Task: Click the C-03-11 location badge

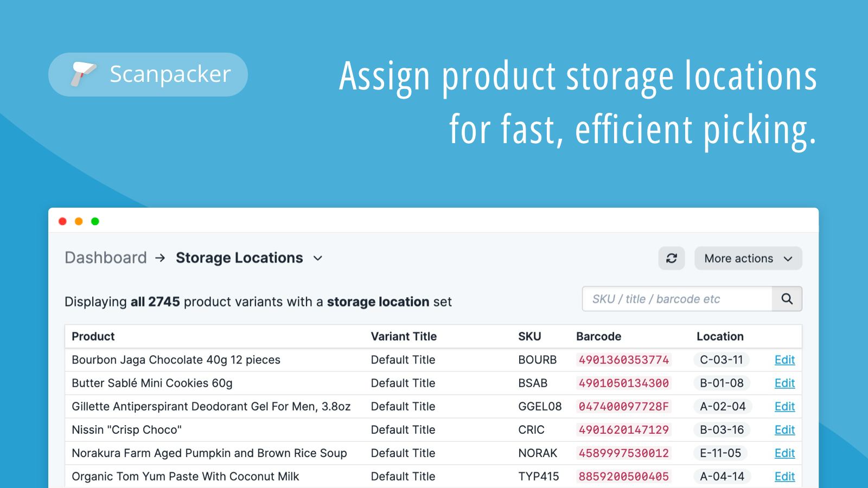Action: [x=722, y=359]
